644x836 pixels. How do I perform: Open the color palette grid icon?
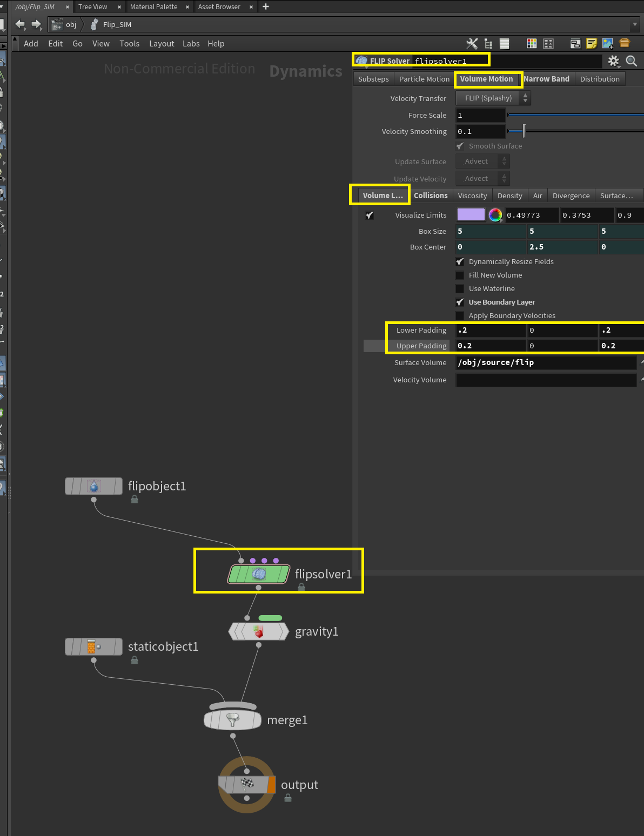532,44
